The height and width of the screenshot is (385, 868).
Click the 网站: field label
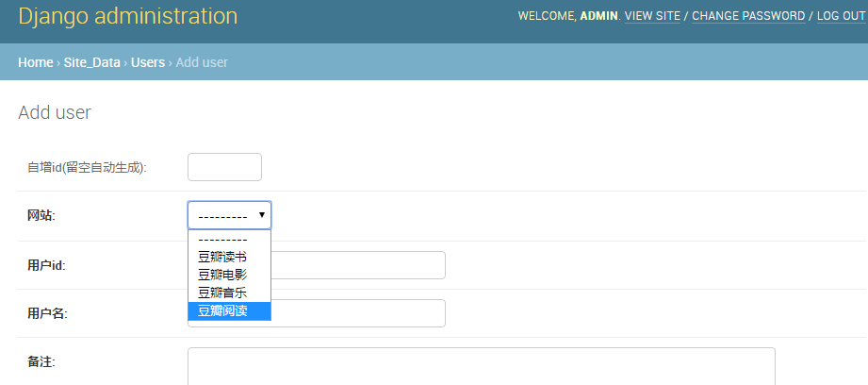click(41, 216)
